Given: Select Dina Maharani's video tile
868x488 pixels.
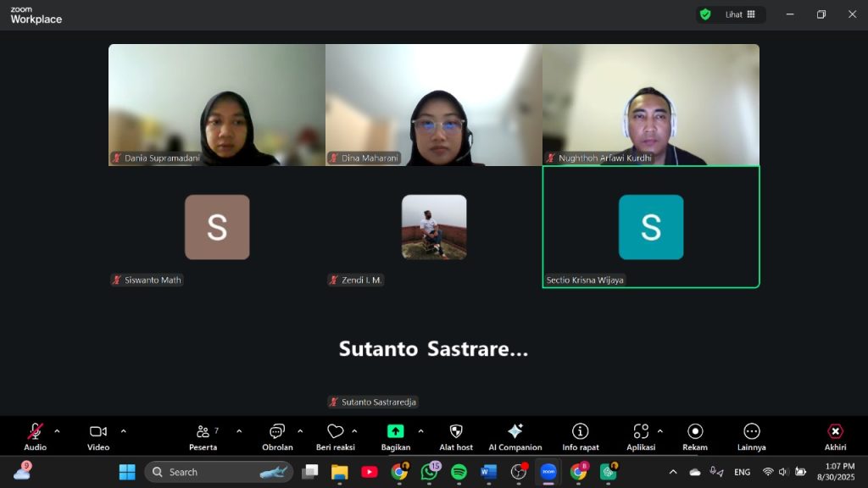Looking at the screenshot, I should pos(434,105).
